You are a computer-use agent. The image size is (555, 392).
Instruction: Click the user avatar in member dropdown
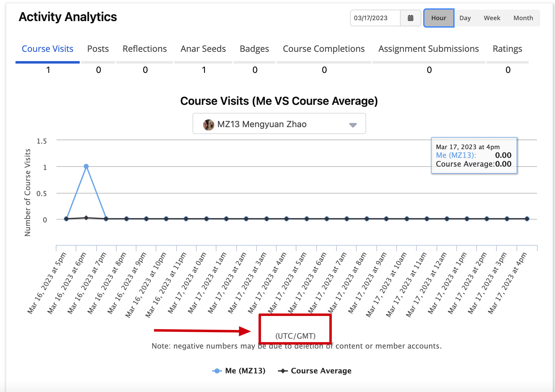(208, 125)
